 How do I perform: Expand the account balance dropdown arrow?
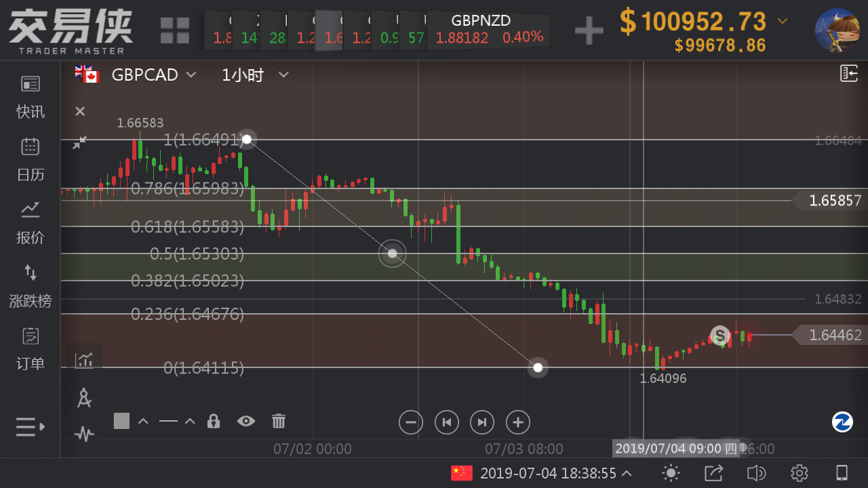click(x=783, y=21)
